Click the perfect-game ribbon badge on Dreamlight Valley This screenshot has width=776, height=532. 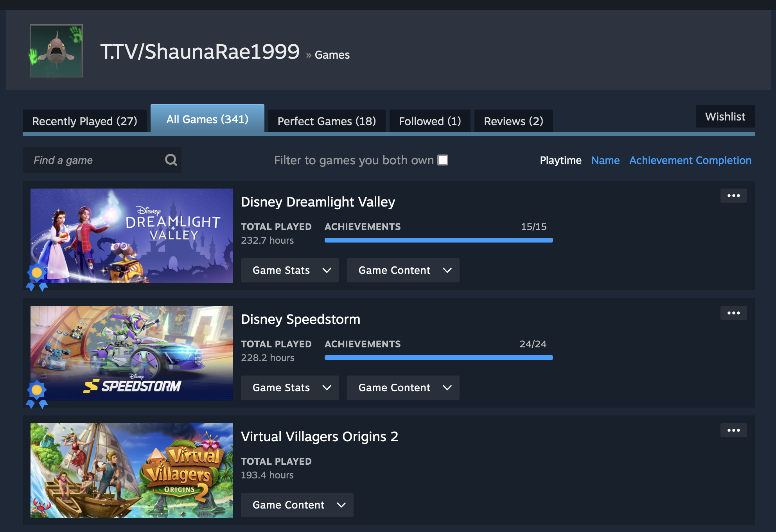tap(37, 277)
